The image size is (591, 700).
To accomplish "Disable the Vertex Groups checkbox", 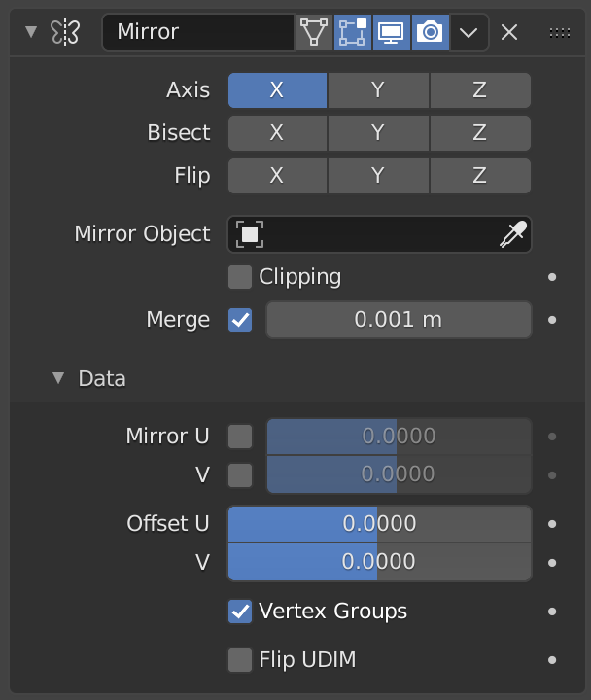I will click(240, 612).
